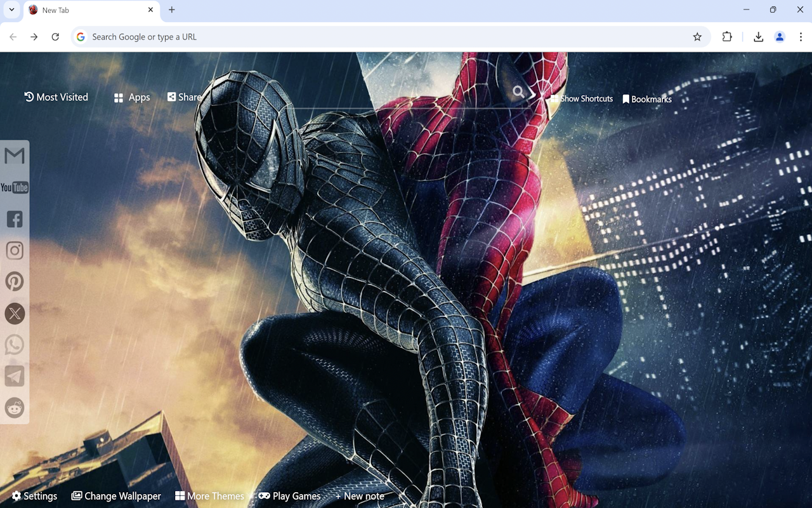Open the Share menu
The image size is (812, 508).
pyautogui.click(x=184, y=97)
